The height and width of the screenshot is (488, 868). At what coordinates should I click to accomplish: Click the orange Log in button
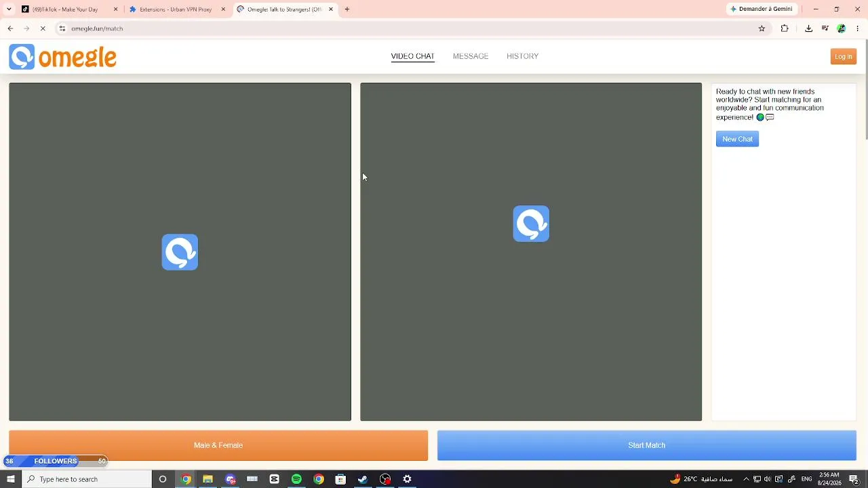[x=844, y=57]
